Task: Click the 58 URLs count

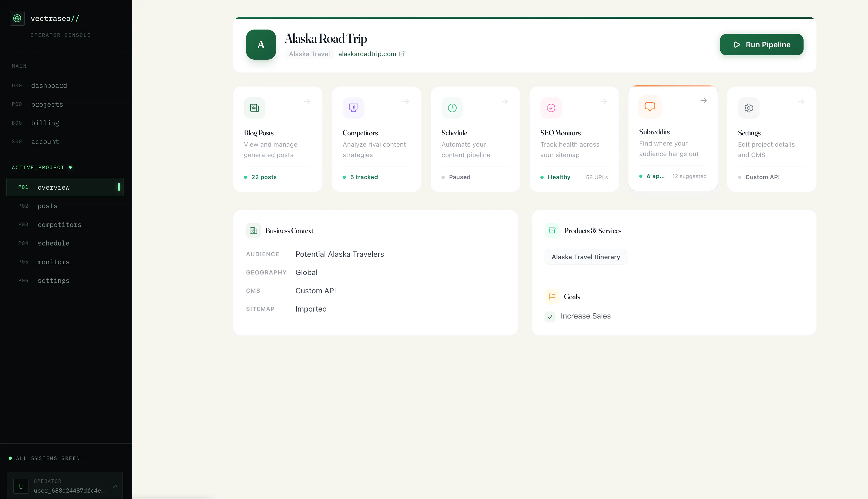Action: (x=596, y=177)
